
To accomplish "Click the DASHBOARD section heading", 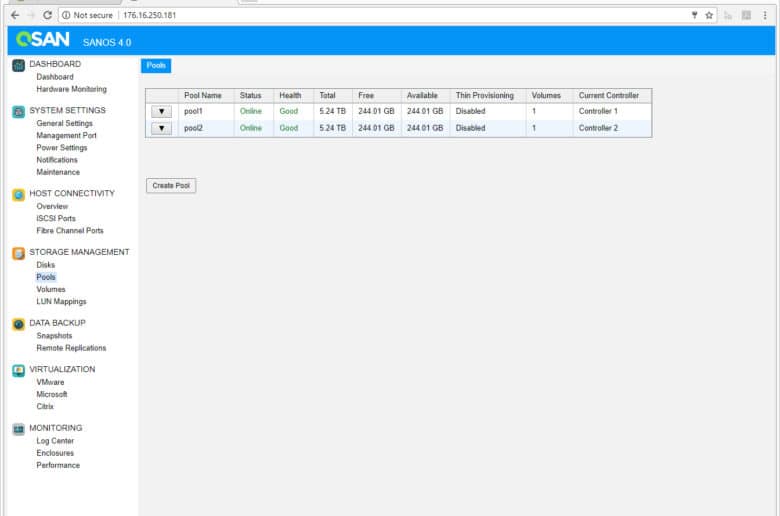I will tap(55, 64).
